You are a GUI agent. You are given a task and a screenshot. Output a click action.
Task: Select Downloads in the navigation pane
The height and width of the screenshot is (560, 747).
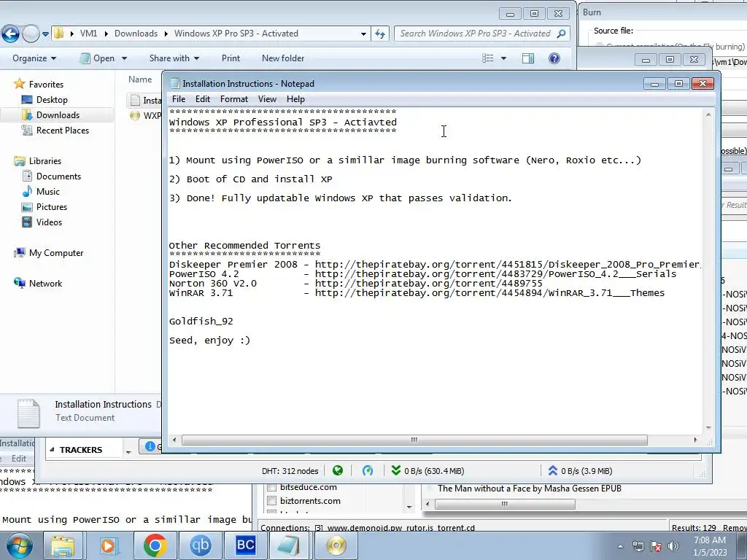point(58,114)
